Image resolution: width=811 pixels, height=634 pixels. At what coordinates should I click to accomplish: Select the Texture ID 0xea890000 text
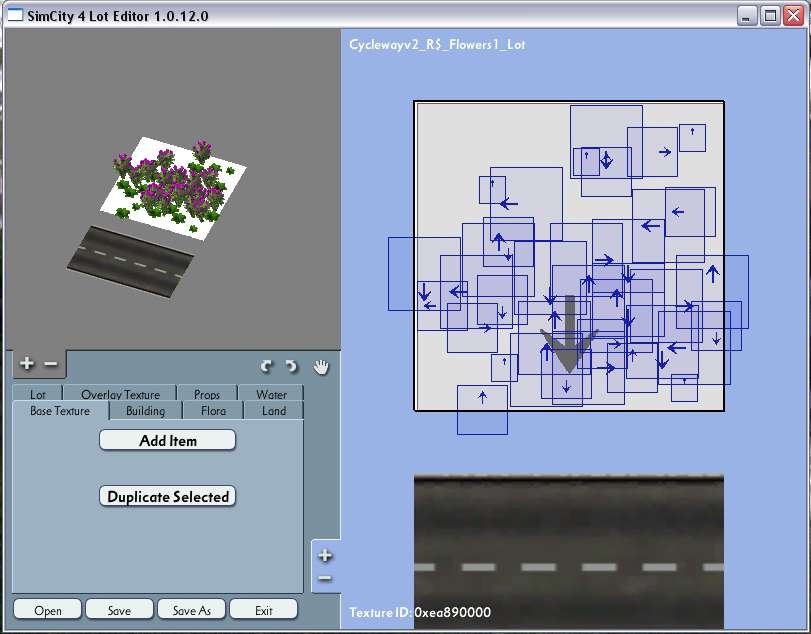tap(420, 612)
